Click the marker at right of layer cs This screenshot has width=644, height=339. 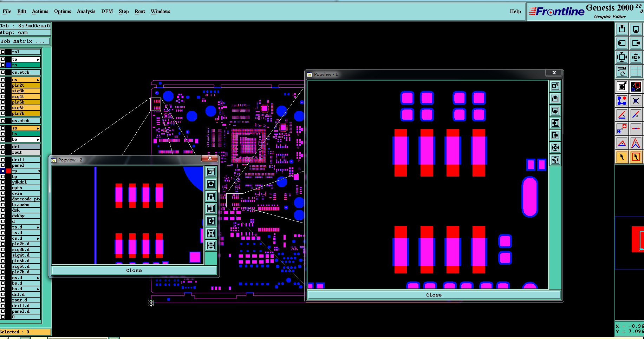point(38,80)
